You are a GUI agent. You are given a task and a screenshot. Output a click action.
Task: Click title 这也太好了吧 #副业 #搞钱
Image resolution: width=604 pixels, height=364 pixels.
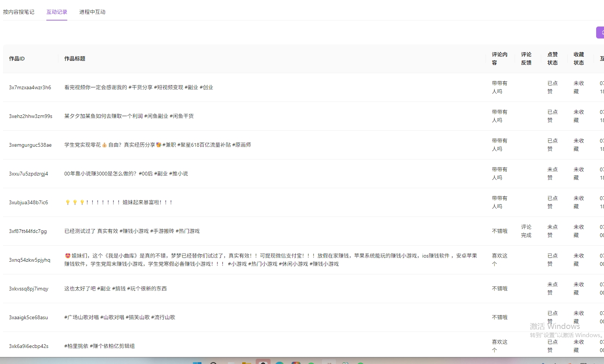(115, 289)
